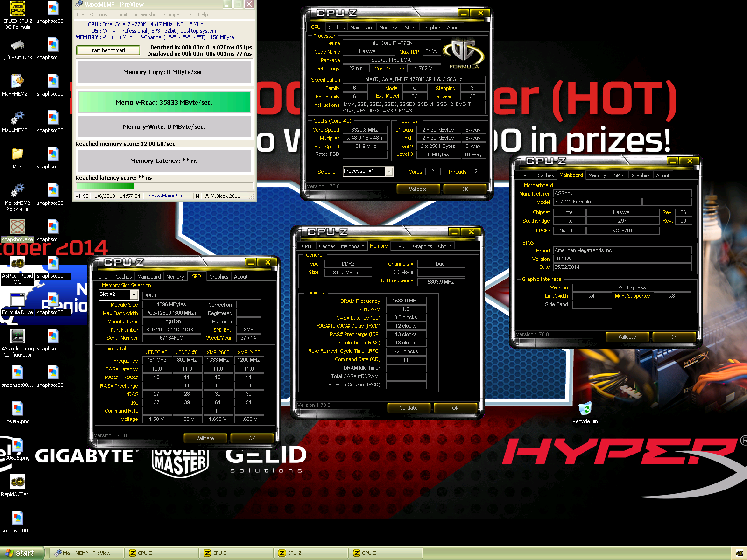
Task: Click the Start benchmark button
Action: click(x=108, y=50)
